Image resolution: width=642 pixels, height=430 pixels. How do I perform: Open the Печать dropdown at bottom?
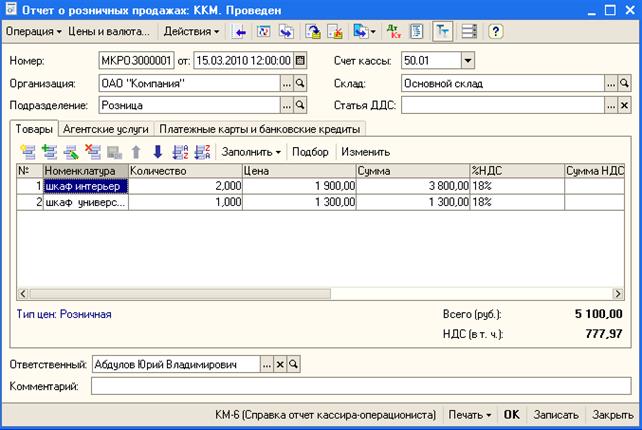pyautogui.click(x=469, y=414)
